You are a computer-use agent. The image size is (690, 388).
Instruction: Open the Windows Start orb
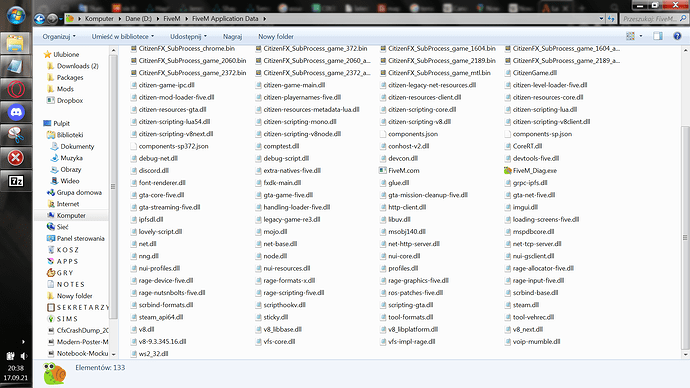coord(16,17)
